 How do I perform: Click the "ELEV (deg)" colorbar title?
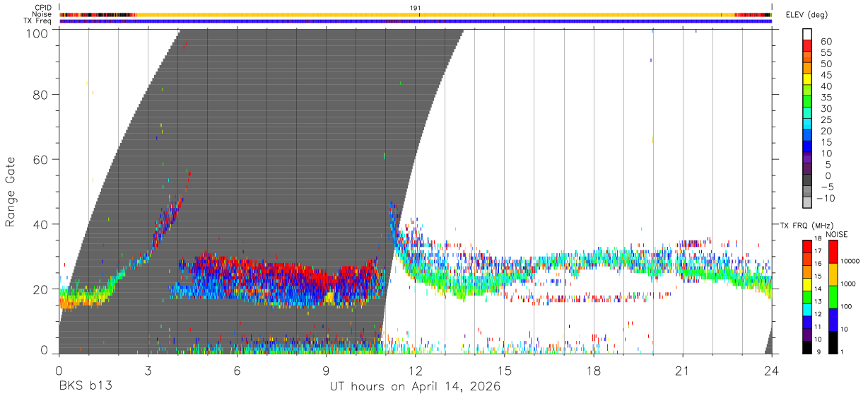click(807, 14)
